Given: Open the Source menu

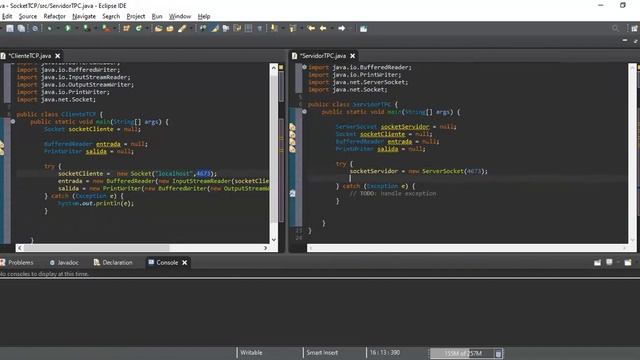Looking at the screenshot, I should pyautogui.click(x=28, y=16).
